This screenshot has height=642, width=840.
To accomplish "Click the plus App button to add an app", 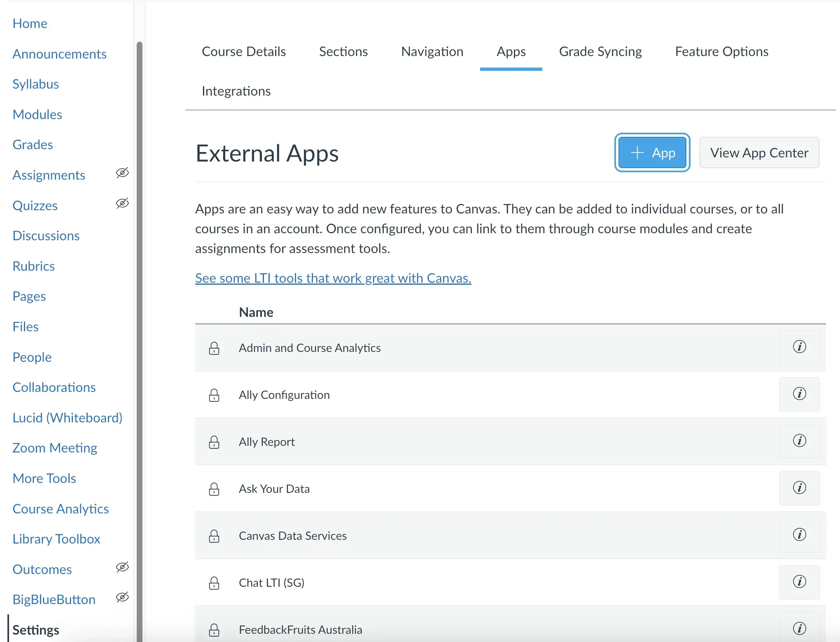I will pos(652,152).
